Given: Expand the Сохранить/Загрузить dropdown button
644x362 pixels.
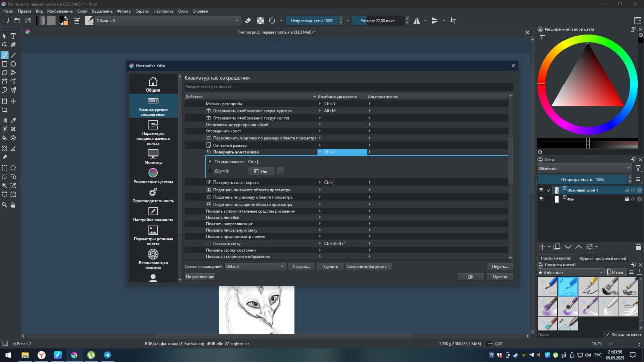Looking at the screenshot, I should point(368,266).
